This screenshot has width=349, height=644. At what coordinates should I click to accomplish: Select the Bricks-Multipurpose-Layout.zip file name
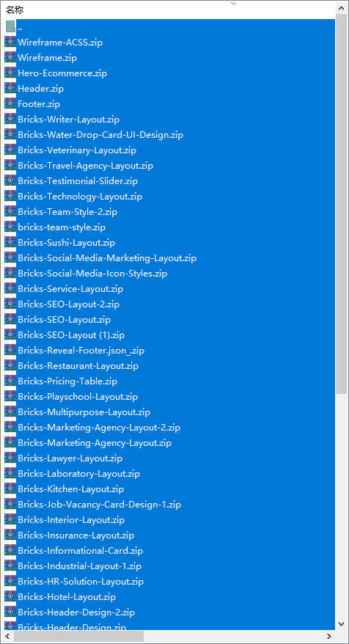tap(84, 412)
